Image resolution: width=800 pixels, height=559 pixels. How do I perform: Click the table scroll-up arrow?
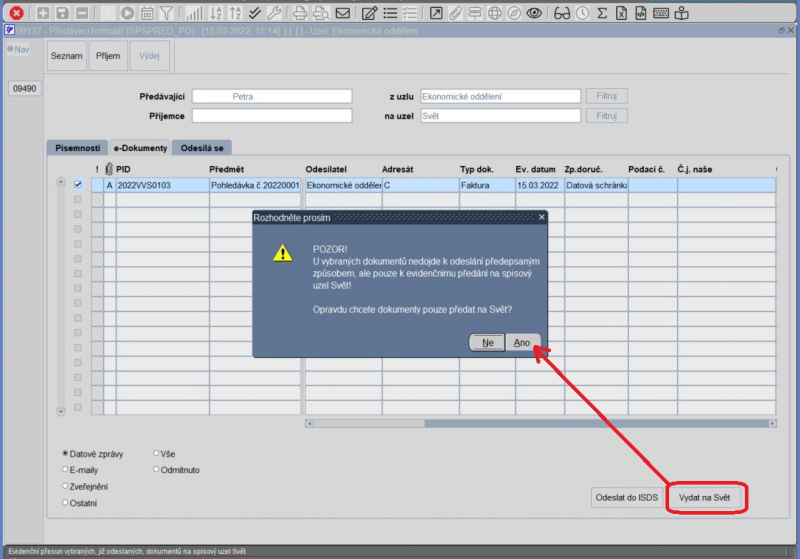click(x=61, y=182)
